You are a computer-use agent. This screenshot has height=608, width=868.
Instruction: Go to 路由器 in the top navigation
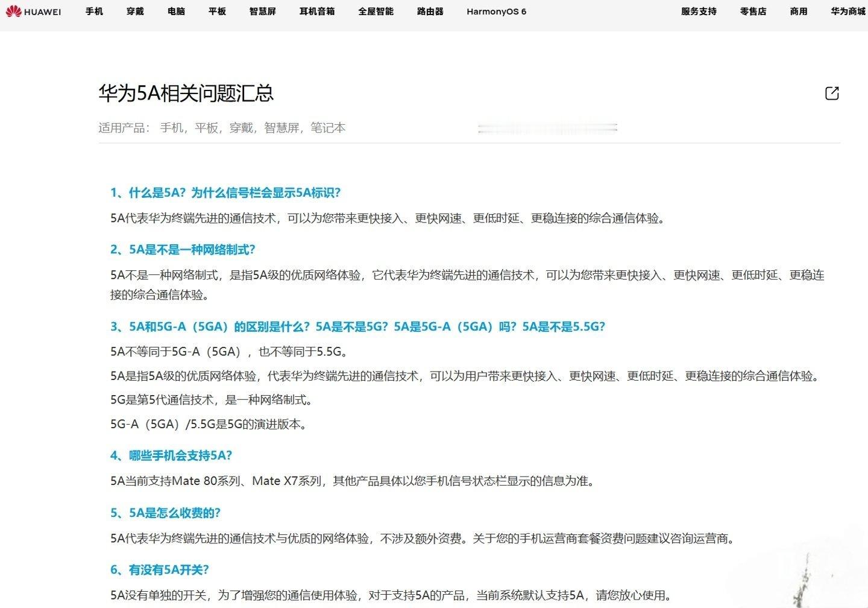click(430, 11)
